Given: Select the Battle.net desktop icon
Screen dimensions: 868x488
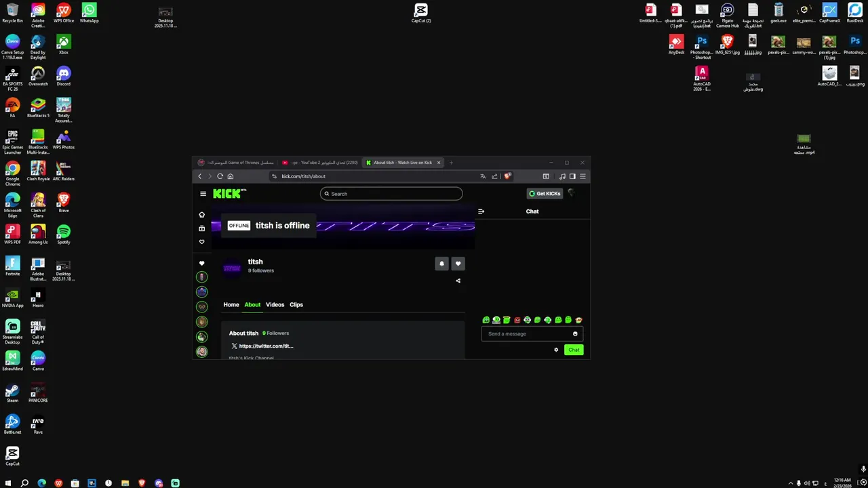Looking at the screenshot, I should (x=12, y=424).
